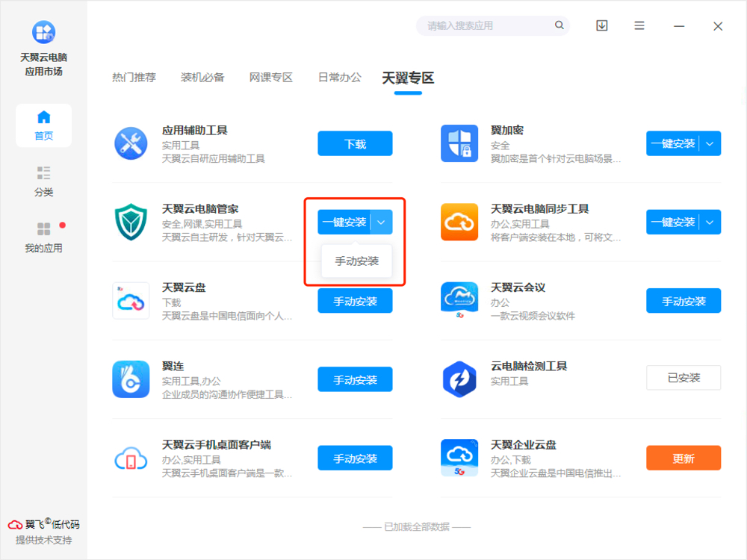The height and width of the screenshot is (560, 747).
Task: Click the 云电脑检测工具 lightning icon
Action: pyautogui.click(x=459, y=379)
